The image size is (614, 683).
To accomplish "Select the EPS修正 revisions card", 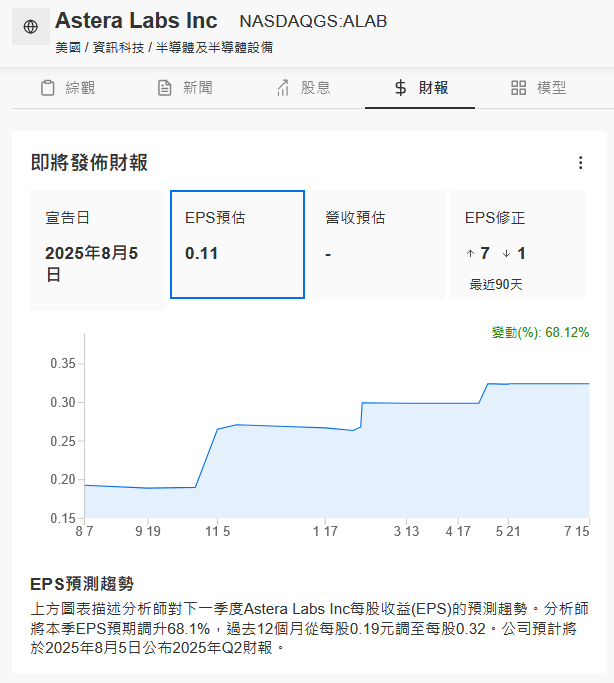I will (517, 244).
